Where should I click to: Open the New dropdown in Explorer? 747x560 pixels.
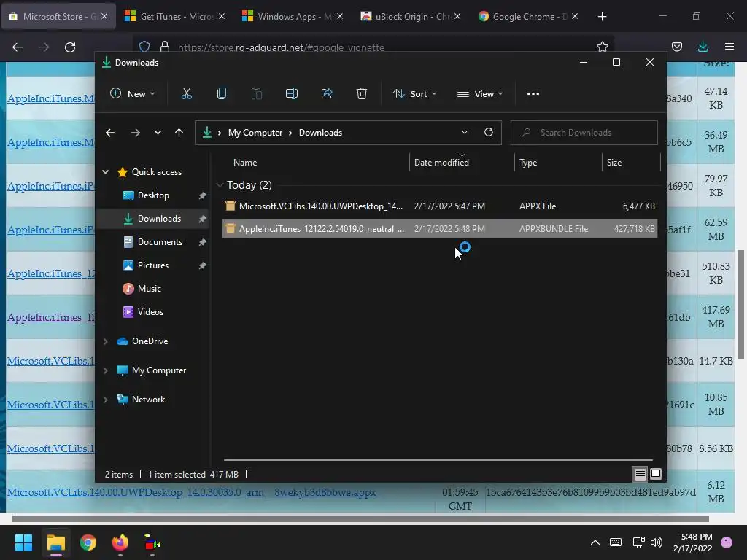point(133,94)
